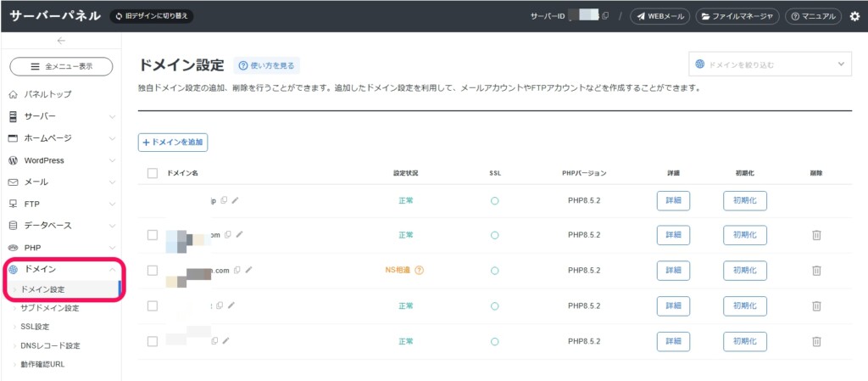Click 初期化 in the NS相違 row
The image size is (868, 381).
point(744,270)
